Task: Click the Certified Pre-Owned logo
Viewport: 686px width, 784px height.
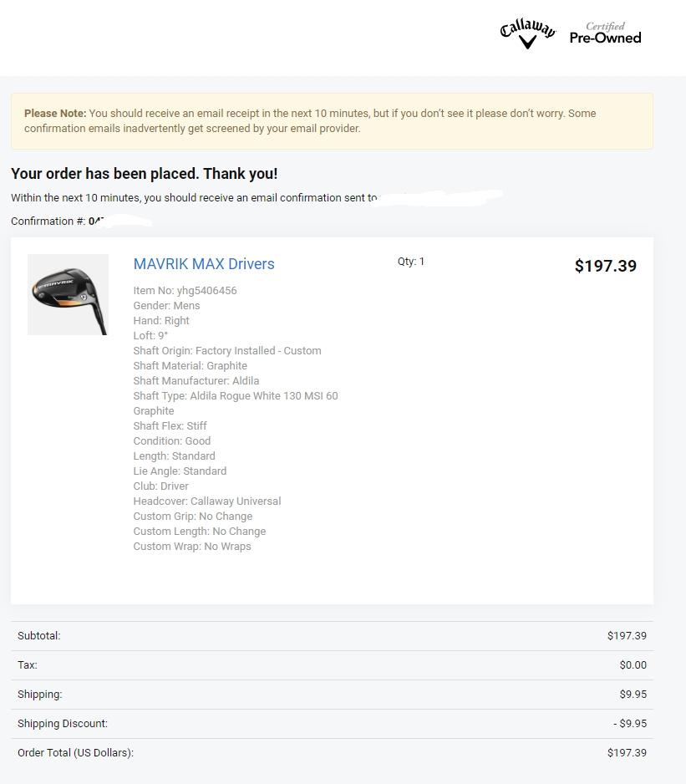Action: pyautogui.click(x=605, y=33)
